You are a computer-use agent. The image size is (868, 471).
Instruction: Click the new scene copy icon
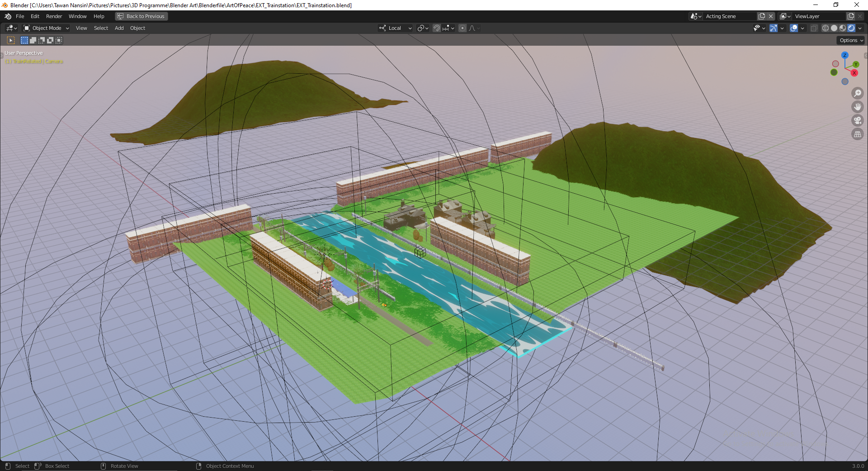(x=762, y=16)
